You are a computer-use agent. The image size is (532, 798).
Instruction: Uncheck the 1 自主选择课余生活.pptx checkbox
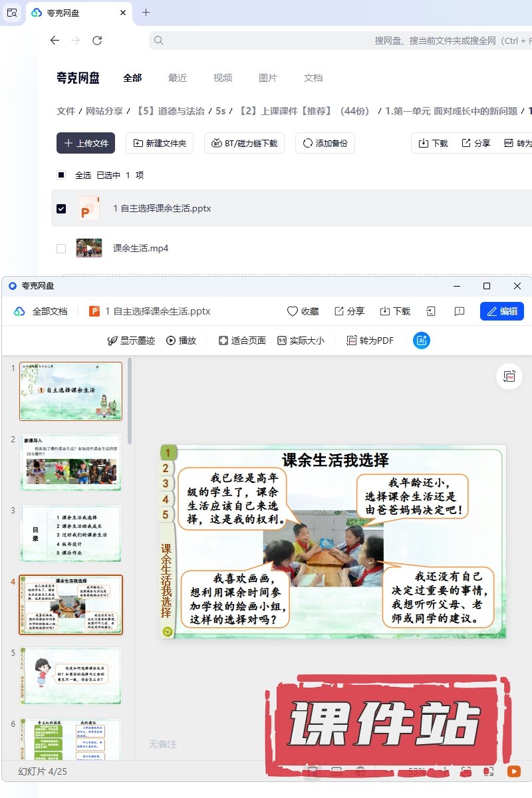tap(61, 209)
